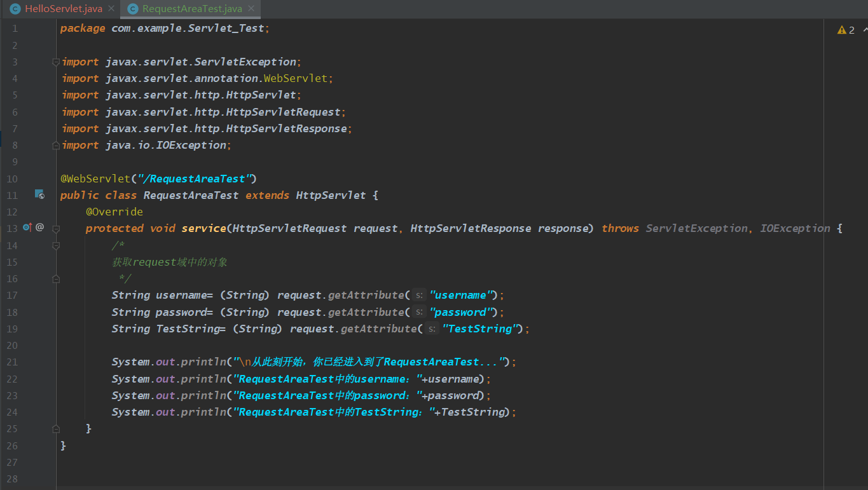
Task: Click the s: parameter hint before "TestString"
Action: (x=432, y=329)
